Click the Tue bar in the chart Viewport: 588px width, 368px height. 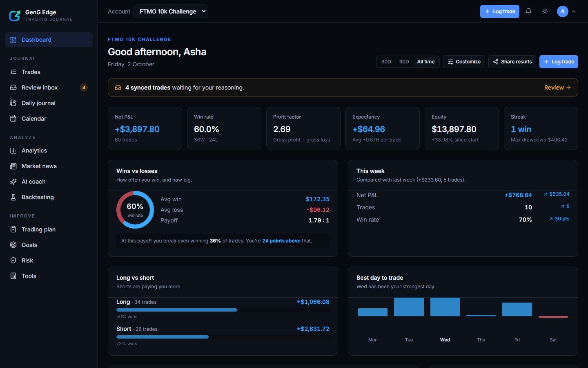click(x=409, y=307)
